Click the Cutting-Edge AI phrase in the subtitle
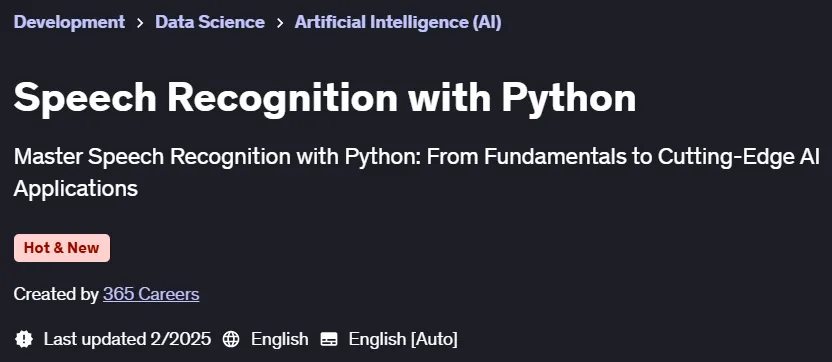The image size is (832, 362). [739, 157]
